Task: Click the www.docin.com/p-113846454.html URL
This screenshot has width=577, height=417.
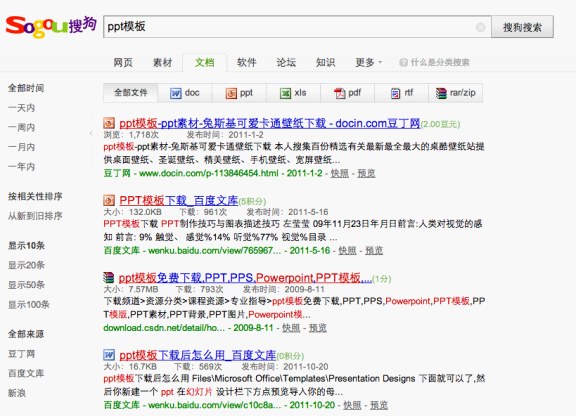Action: (x=209, y=173)
